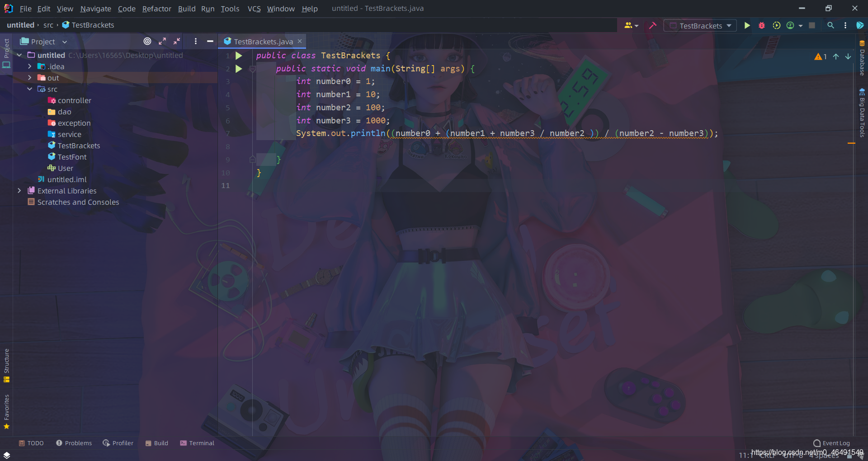
Task: Start debugging with the bug icon
Action: pyautogui.click(x=762, y=26)
